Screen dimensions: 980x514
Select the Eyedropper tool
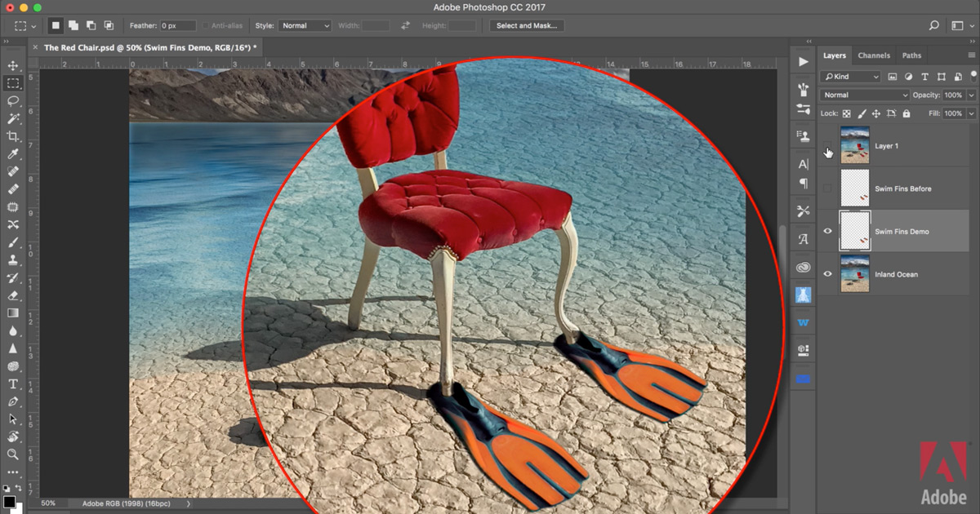[x=13, y=154]
